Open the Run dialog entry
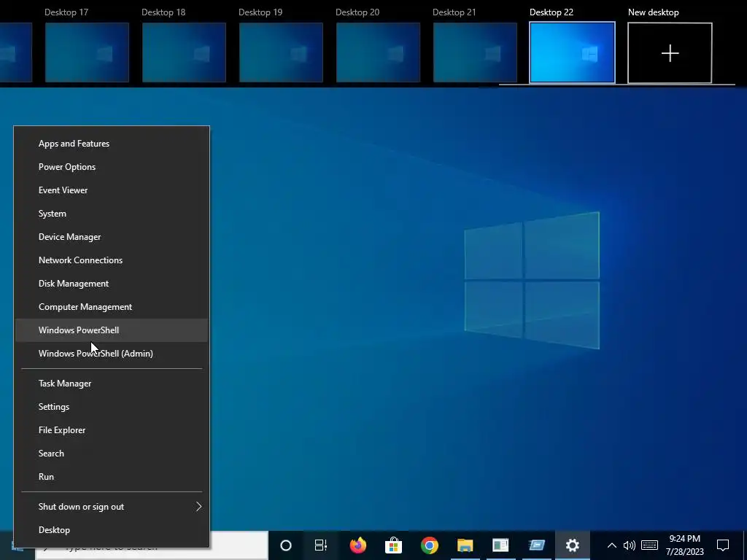The image size is (747, 560). tap(112, 477)
